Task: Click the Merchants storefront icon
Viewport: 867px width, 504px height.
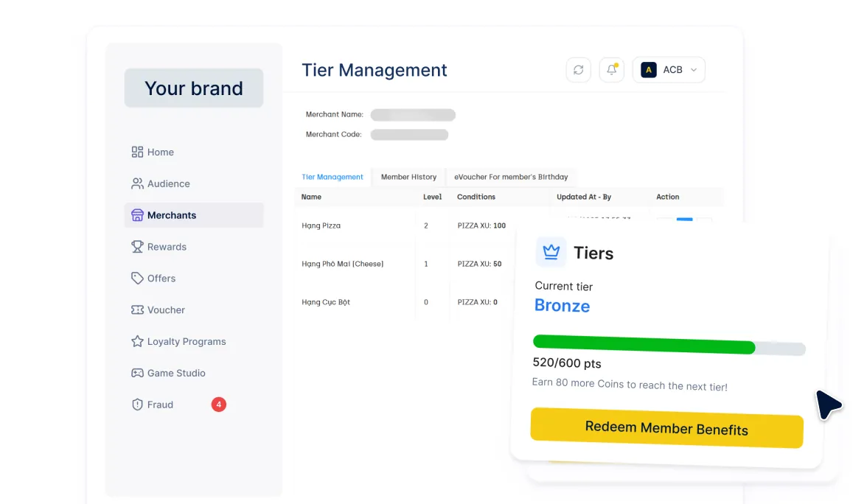Action: click(x=137, y=215)
